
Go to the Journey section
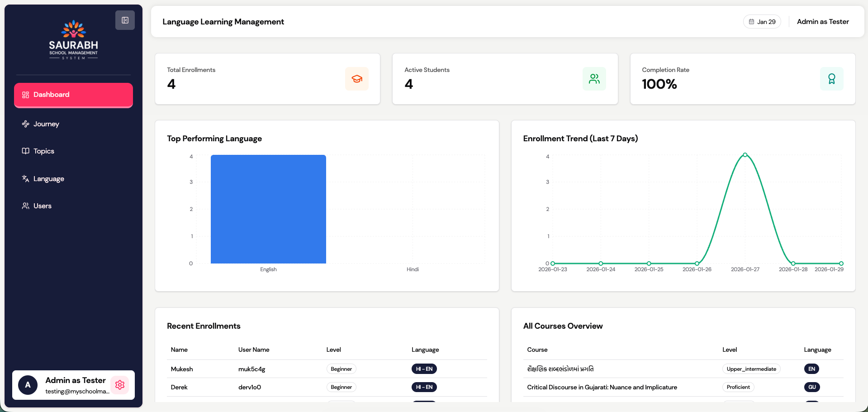(46, 124)
